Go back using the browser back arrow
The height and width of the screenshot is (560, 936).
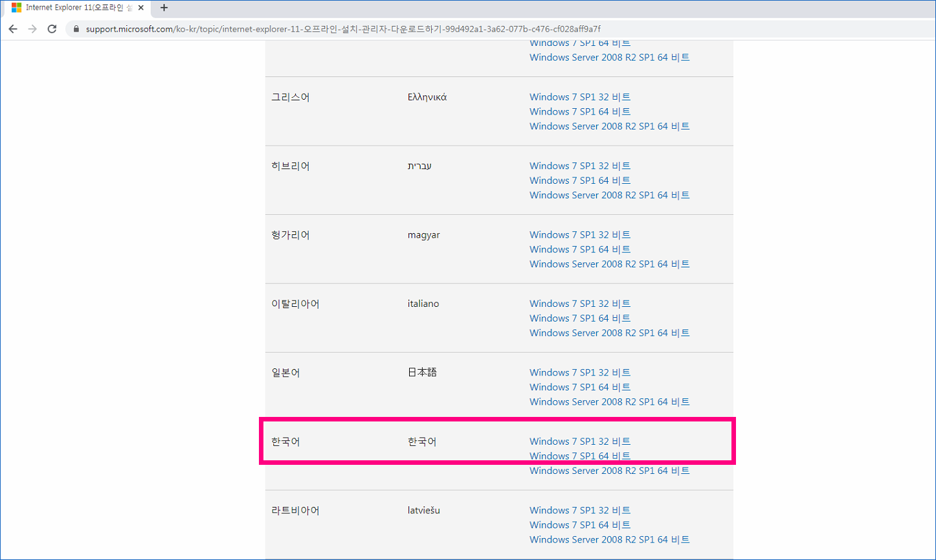point(13,29)
